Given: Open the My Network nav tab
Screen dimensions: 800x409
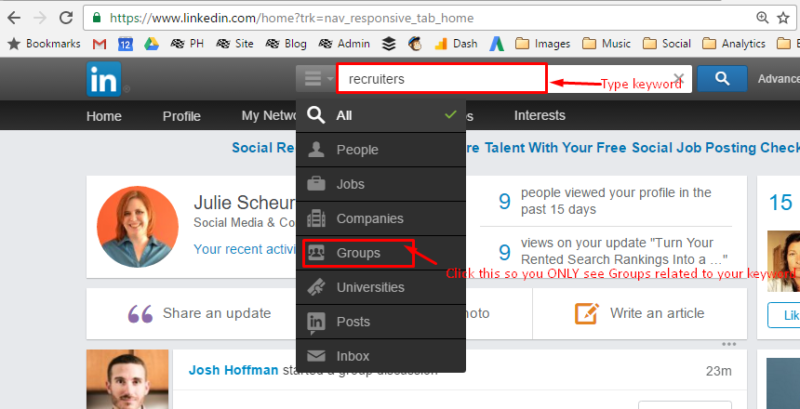Looking at the screenshot, I should pyautogui.click(x=269, y=116).
